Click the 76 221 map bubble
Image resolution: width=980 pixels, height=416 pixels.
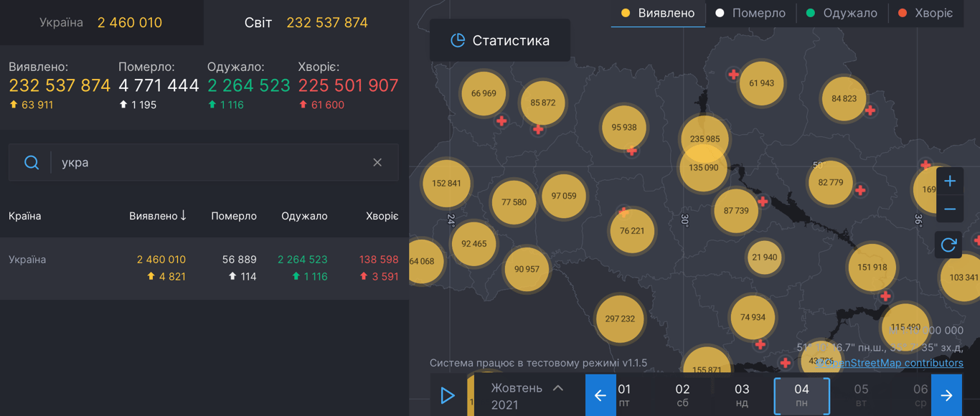tap(632, 231)
